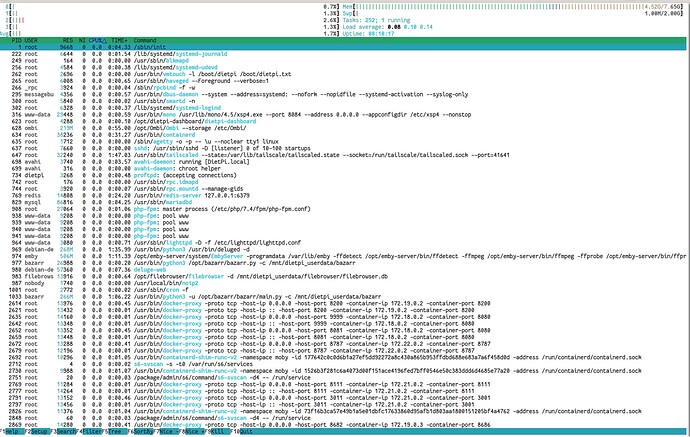
Task: Sort by the USER column header
Action: (31, 40)
